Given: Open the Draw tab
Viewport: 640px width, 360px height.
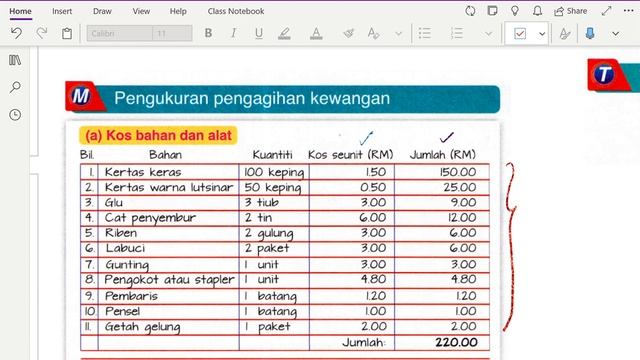Looking at the screenshot, I should pyautogui.click(x=102, y=11).
